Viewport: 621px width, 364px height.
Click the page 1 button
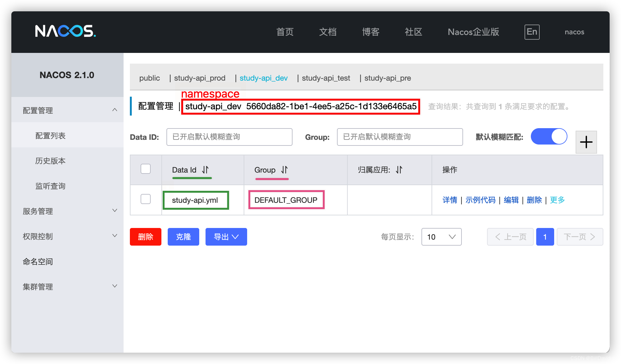(545, 237)
